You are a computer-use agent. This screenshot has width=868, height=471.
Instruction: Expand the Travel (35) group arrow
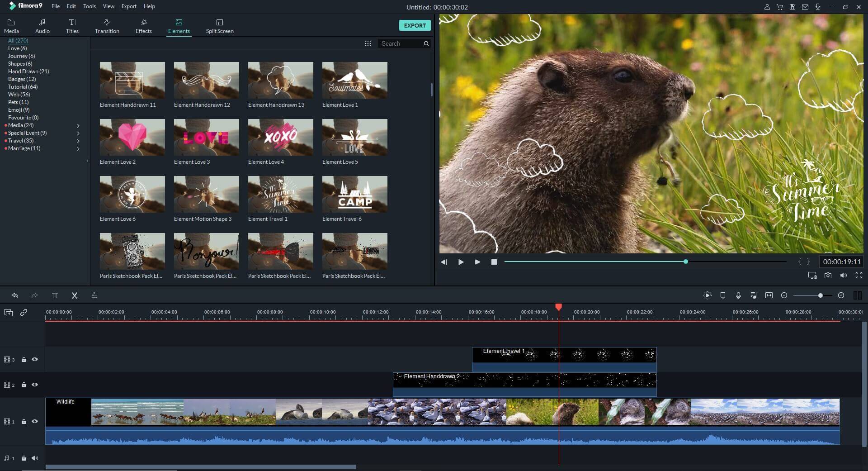pos(78,141)
